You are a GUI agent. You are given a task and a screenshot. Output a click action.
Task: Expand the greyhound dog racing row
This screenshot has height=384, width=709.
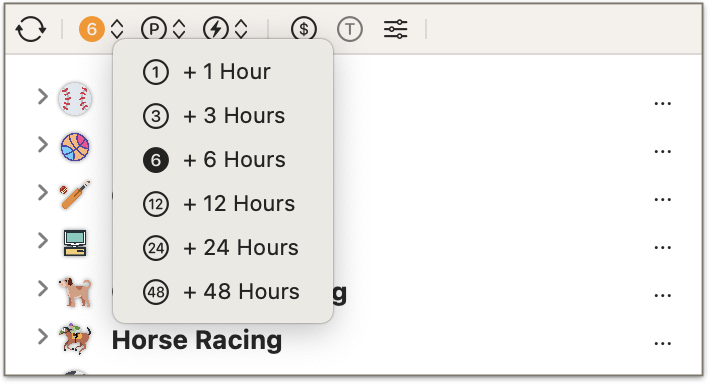click(43, 289)
